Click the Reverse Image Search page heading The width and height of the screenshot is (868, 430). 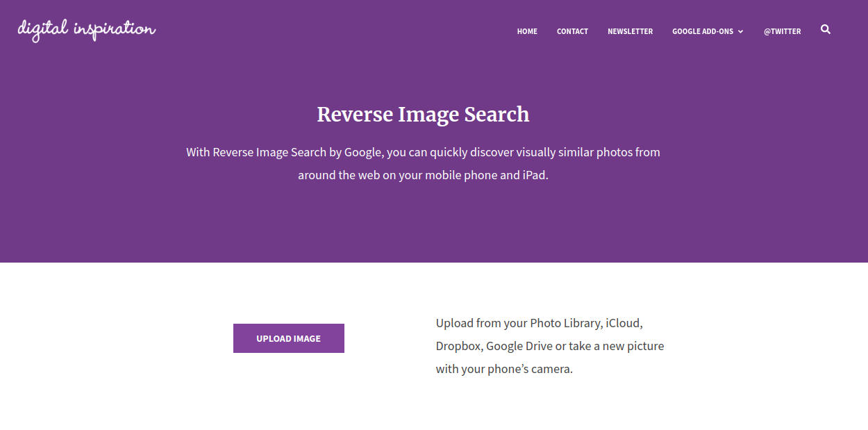423,114
